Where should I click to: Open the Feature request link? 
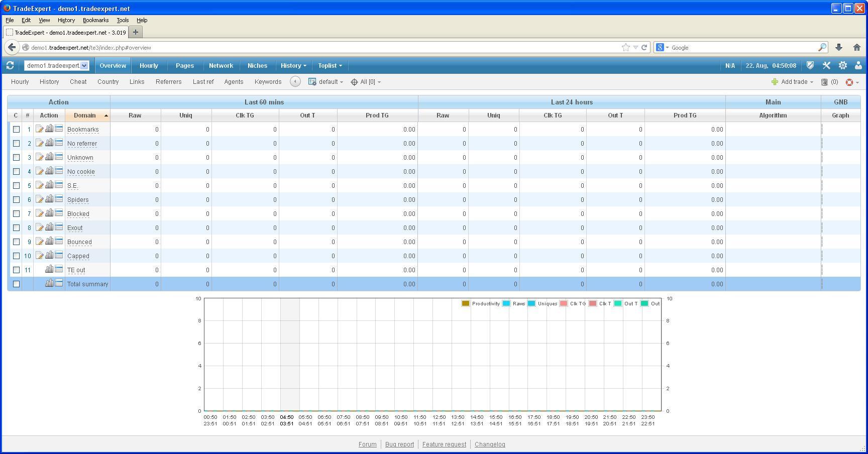pyautogui.click(x=444, y=444)
